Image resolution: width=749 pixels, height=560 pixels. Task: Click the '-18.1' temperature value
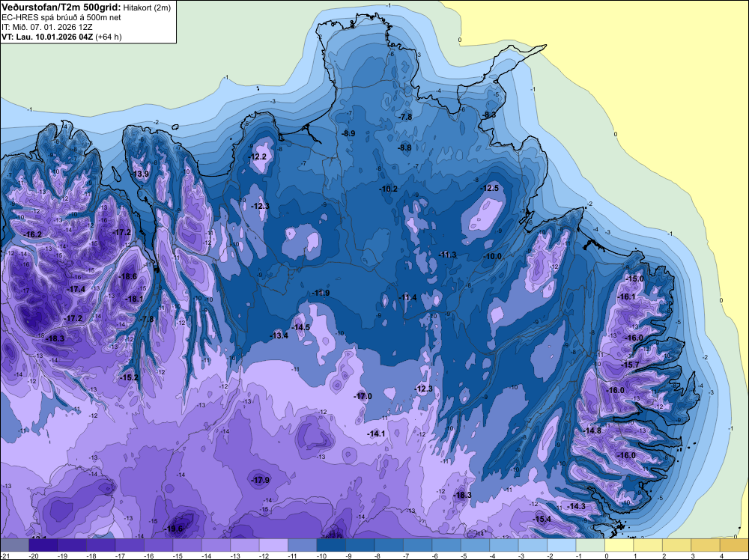[134, 299]
